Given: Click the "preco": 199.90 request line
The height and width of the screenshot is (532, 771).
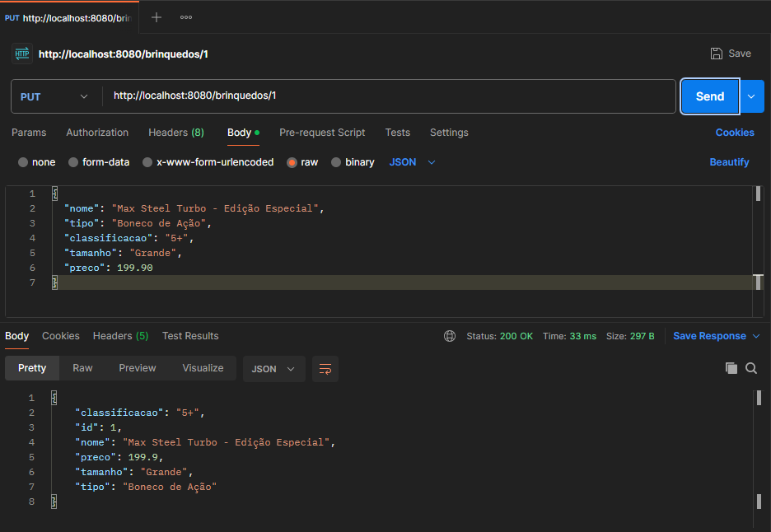Looking at the screenshot, I should tap(108, 268).
